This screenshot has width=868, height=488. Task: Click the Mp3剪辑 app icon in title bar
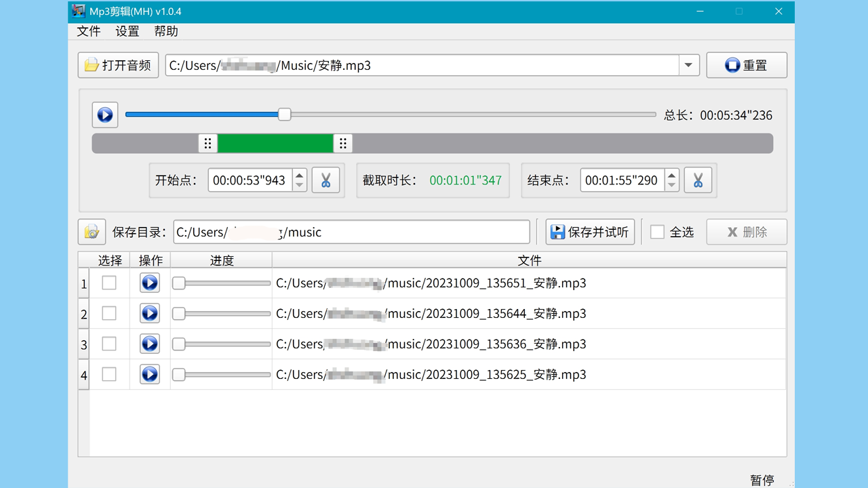pos(79,12)
